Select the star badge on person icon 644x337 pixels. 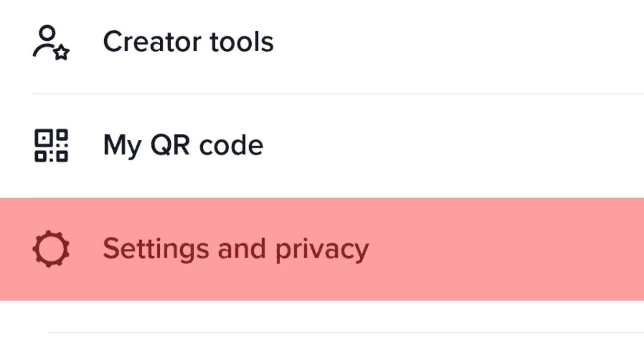click(62, 53)
